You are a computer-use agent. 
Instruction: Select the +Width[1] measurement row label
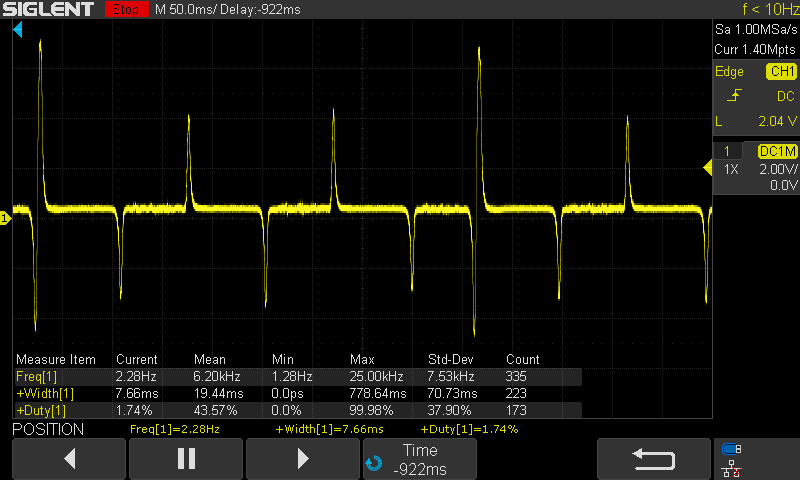click(45, 394)
